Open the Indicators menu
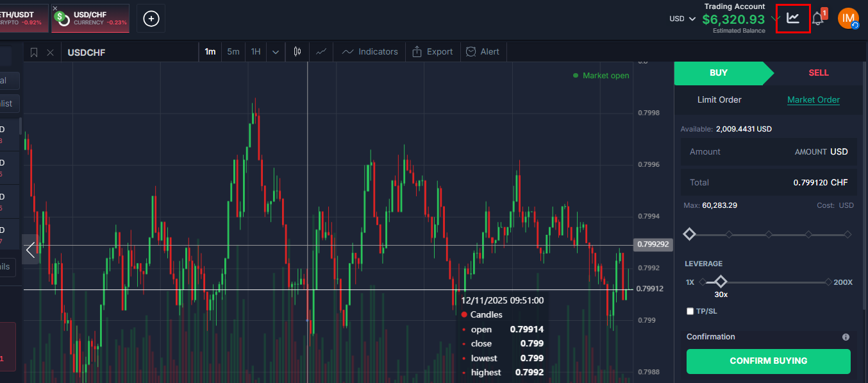Viewport: 868px width, 383px height. pyautogui.click(x=371, y=51)
